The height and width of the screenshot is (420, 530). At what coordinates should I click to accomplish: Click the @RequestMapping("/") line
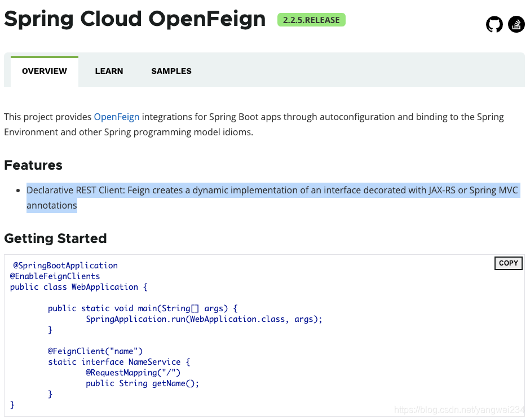coord(133,373)
